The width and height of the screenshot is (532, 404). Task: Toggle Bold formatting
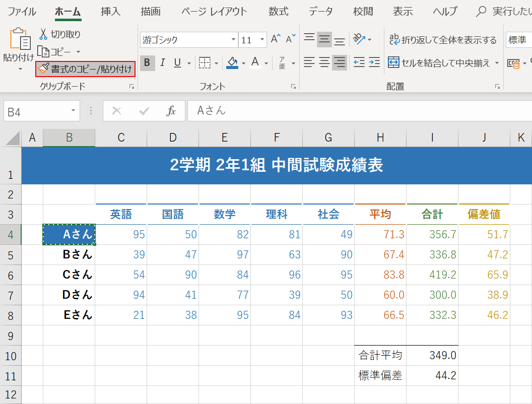pyautogui.click(x=147, y=63)
